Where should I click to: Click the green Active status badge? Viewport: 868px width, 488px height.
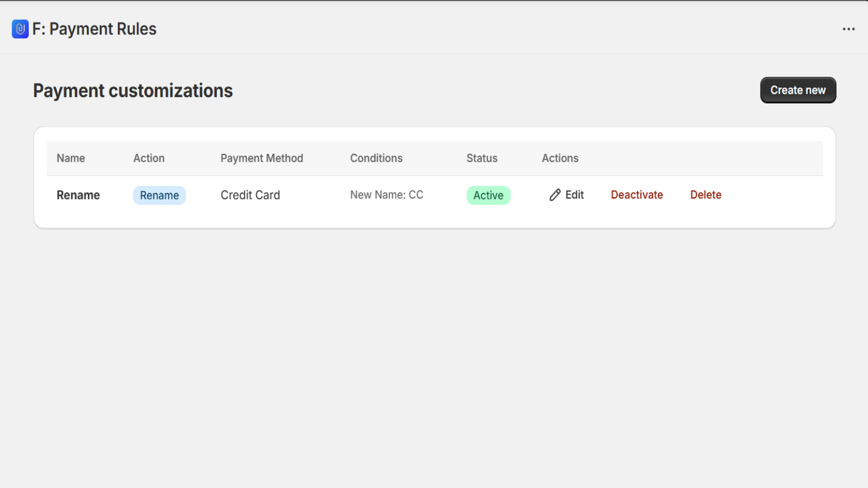coord(488,195)
